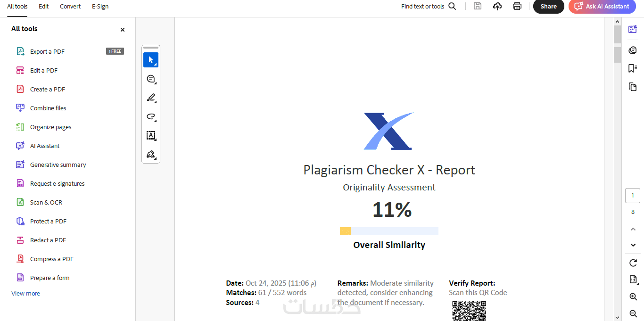Open the generative summary panel in the right rail
Screen dimensions: 644x321
tap(633, 29)
